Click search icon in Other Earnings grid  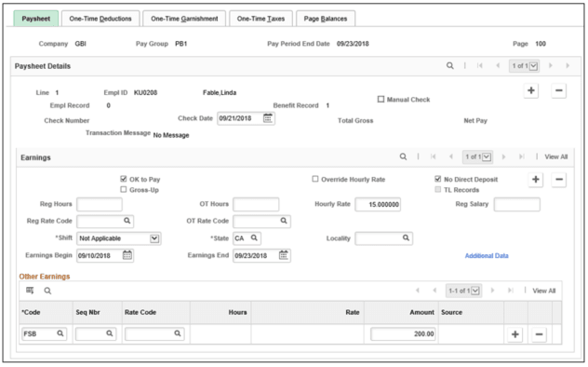click(x=47, y=291)
